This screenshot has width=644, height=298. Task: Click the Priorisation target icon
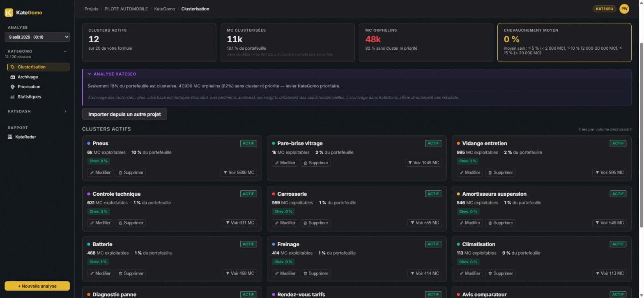click(x=13, y=87)
